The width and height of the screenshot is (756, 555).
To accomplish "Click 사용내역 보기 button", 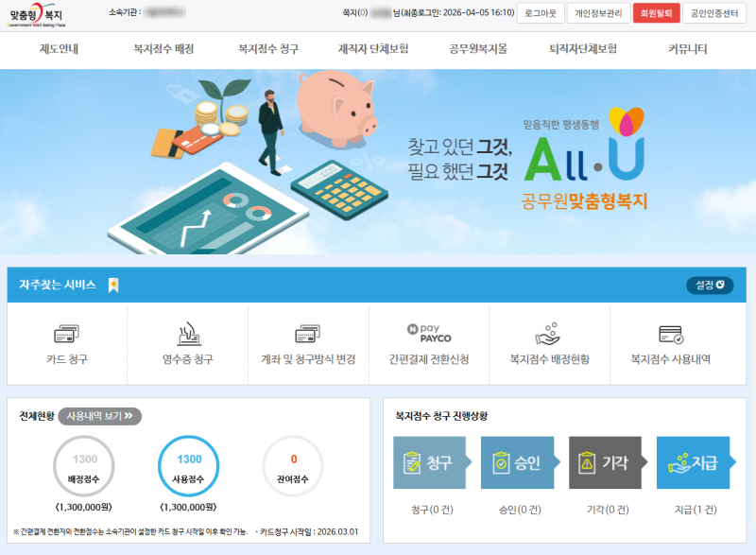I will [x=100, y=416].
